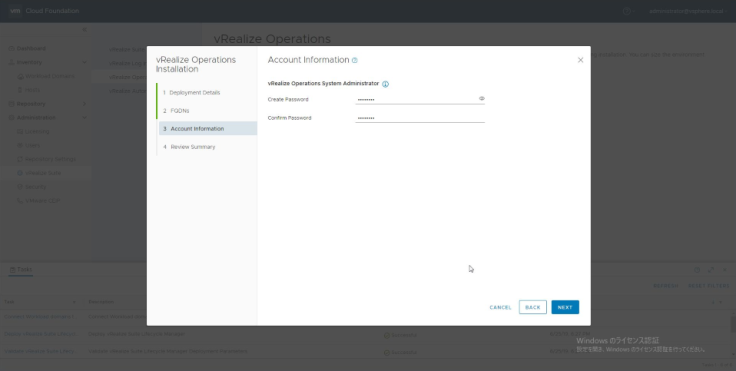Select the vRealize Suite Lifecycle list item
Image resolution: width=736 pixels, height=371 pixels.
tap(127, 49)
